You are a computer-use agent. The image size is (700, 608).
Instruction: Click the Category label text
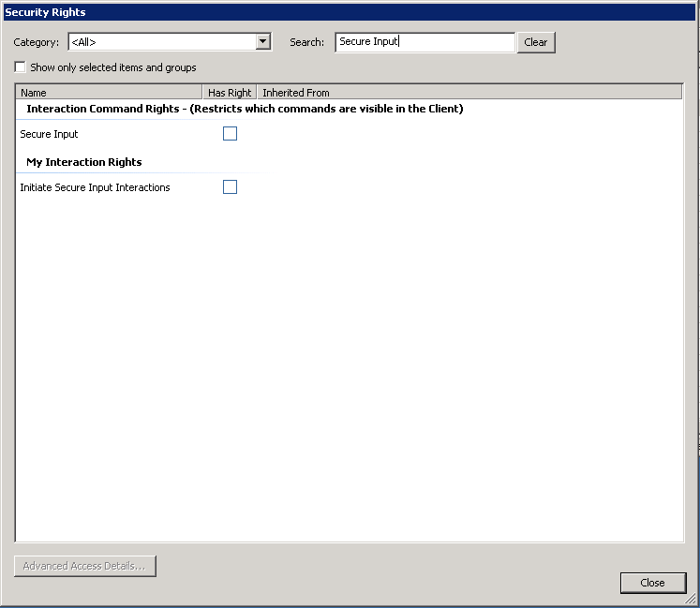(37, 42)
